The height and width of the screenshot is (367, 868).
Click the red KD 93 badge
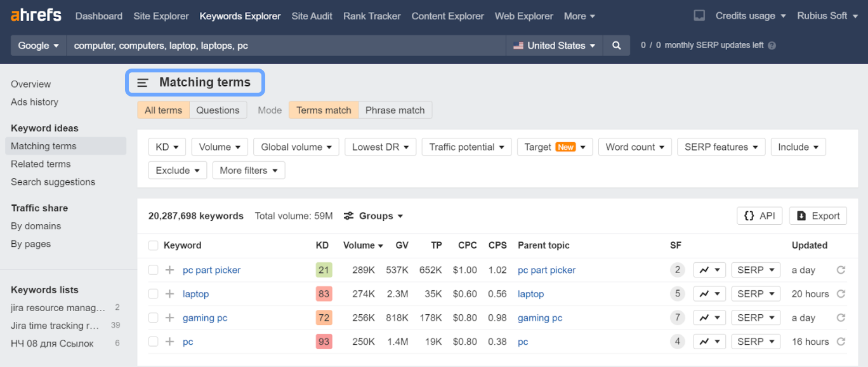324,342
